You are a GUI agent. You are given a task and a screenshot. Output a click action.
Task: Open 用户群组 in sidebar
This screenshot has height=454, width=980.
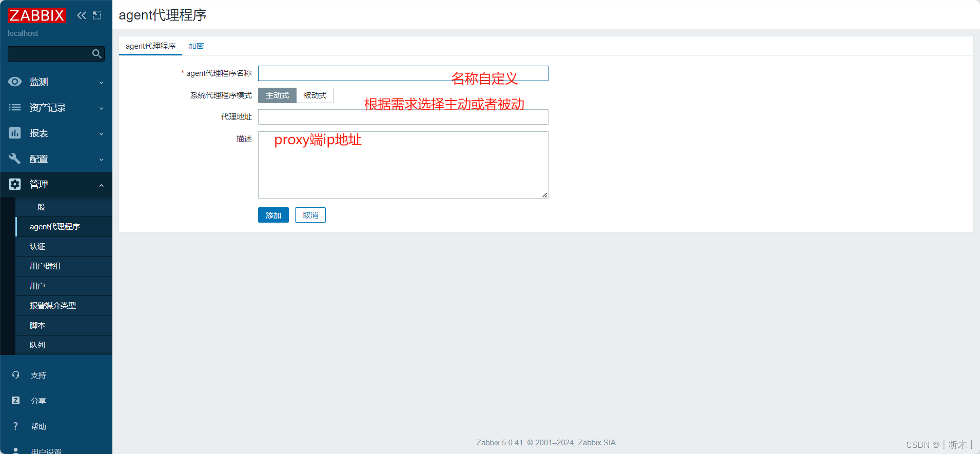point(64,266)
